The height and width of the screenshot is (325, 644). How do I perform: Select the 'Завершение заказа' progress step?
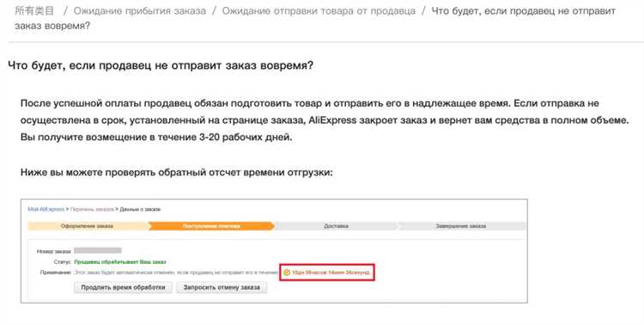pos(461,226)
